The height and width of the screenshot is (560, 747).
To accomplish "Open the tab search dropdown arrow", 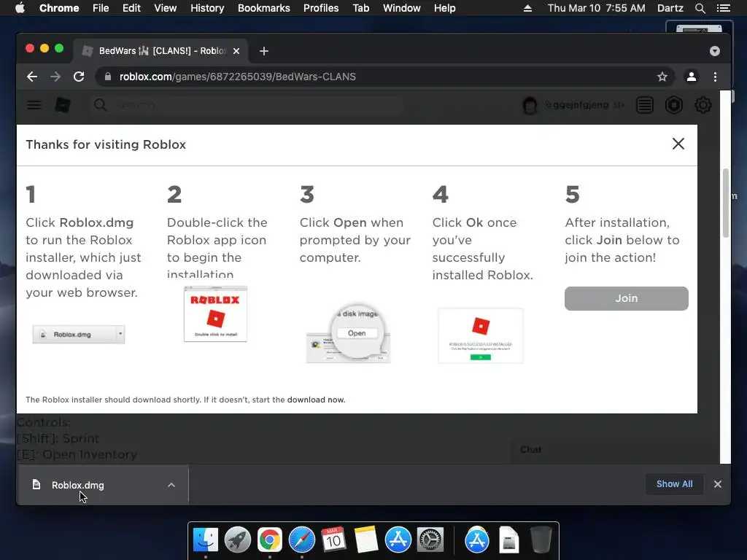I will click(715, 51).
